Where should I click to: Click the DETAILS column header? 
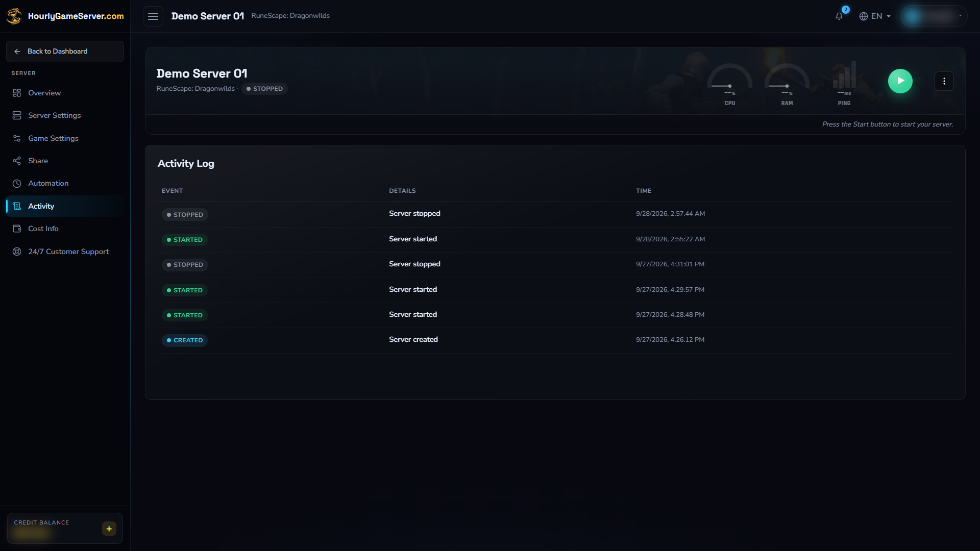pyautogui.click(x=402, y=191)
